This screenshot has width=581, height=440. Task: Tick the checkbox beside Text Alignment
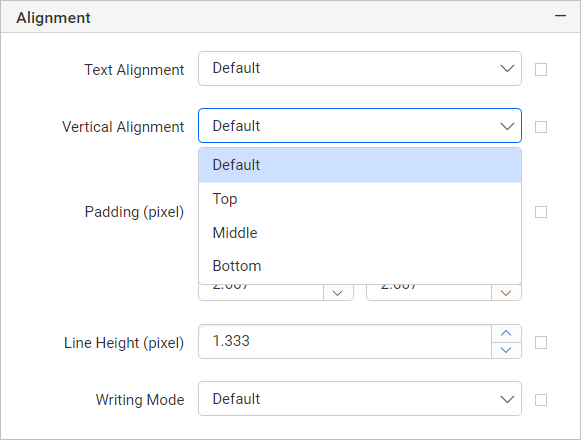point(541,69)
